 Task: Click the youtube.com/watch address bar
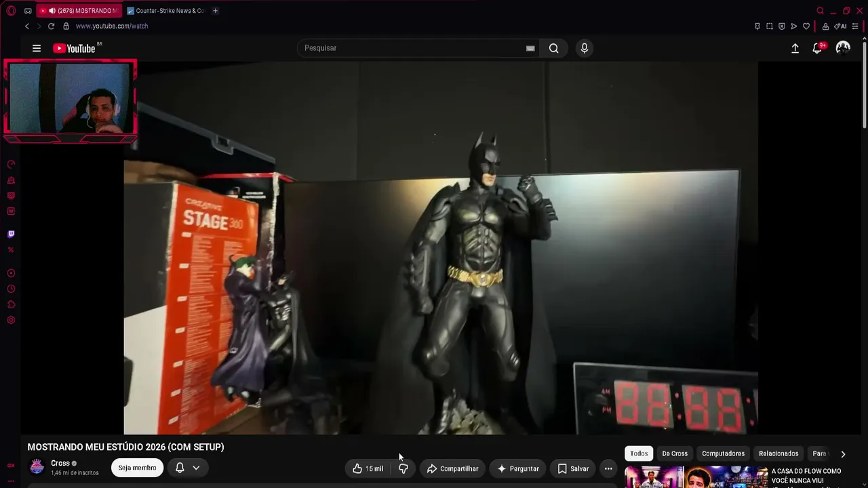(111, 26)
